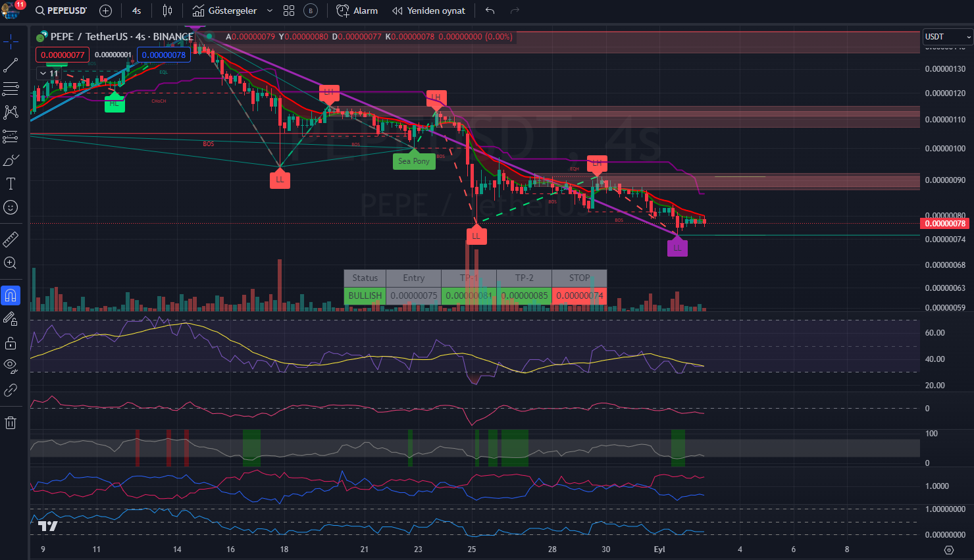Toggle hide all drawings eye icon

coord(11,366)
